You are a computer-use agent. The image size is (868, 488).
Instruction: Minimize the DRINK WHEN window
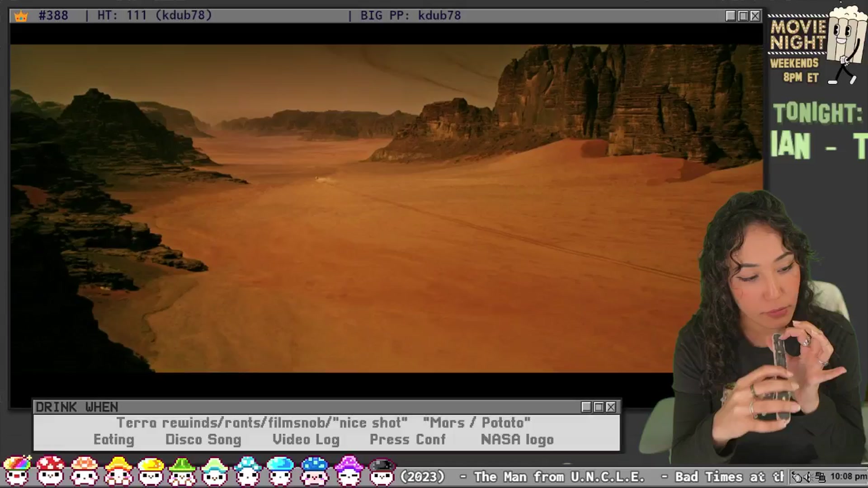tap(586, 407)
